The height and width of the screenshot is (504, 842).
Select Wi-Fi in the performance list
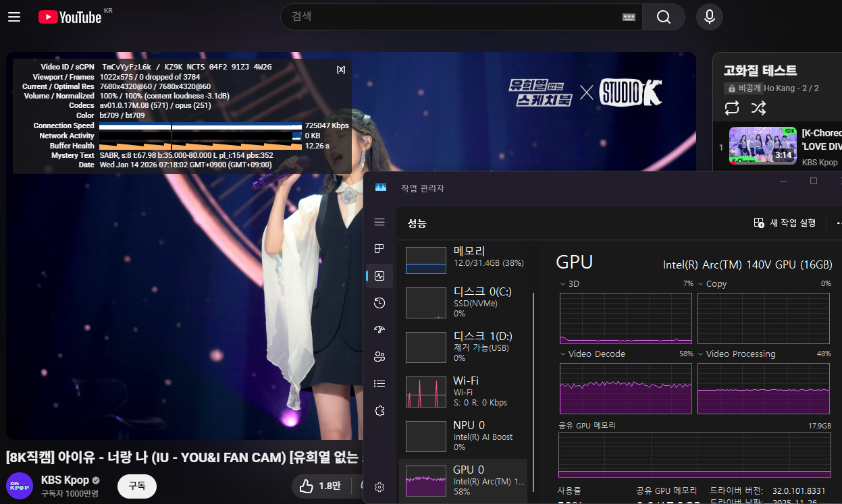466,391
